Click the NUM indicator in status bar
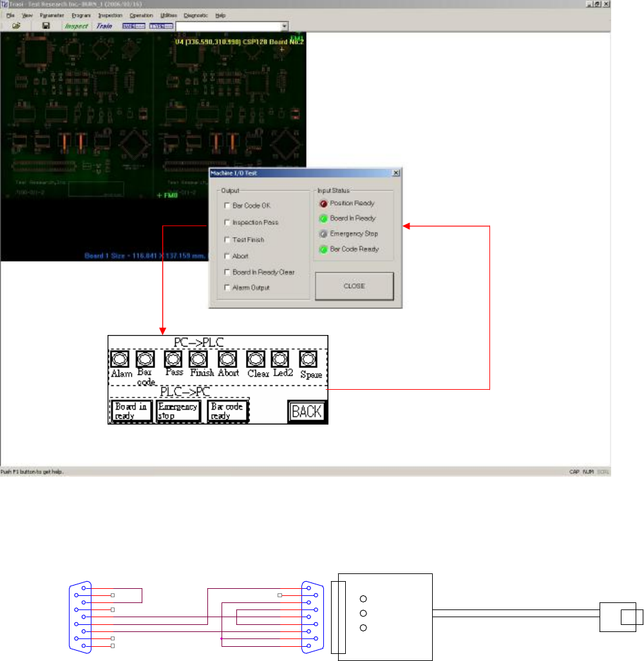The width and height of the screenshot is (644, 661). pyautogui.click(x=589, y=472)
